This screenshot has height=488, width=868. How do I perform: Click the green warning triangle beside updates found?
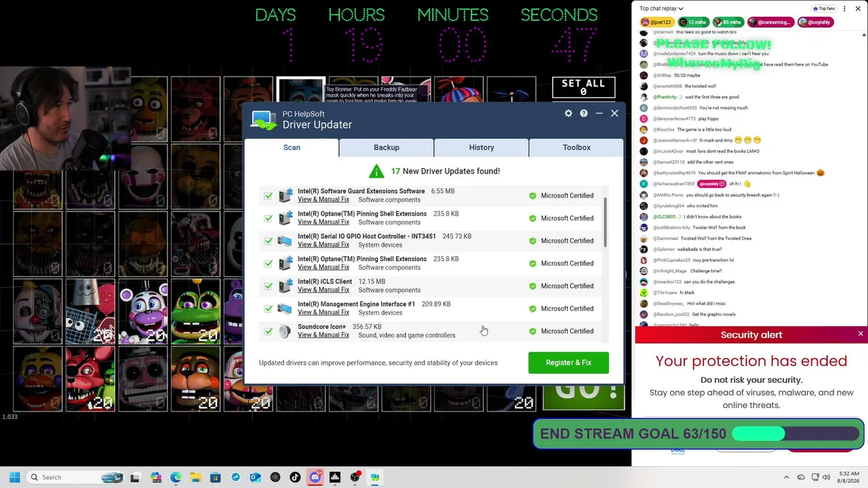(376, 171)
